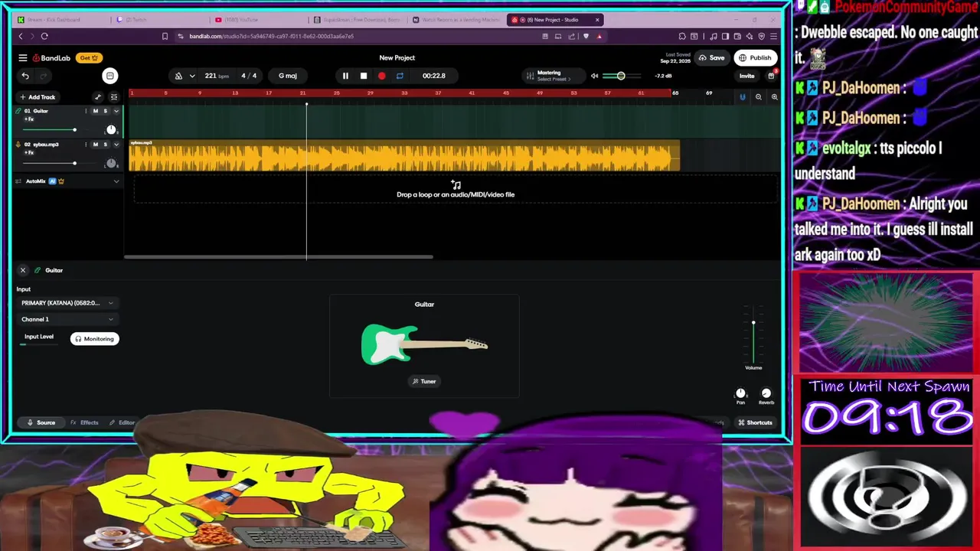Open the Channel 1 dropdown

67,319
